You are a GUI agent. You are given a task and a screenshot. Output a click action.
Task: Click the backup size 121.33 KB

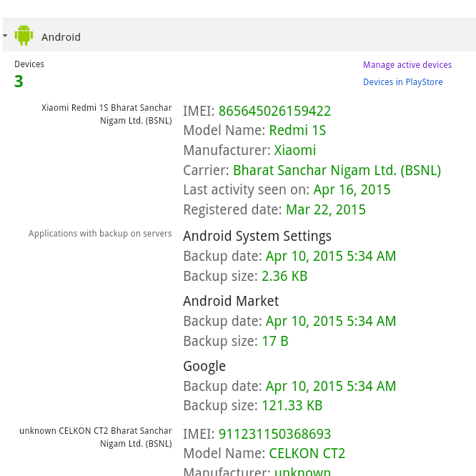click(x=292, y=405)
